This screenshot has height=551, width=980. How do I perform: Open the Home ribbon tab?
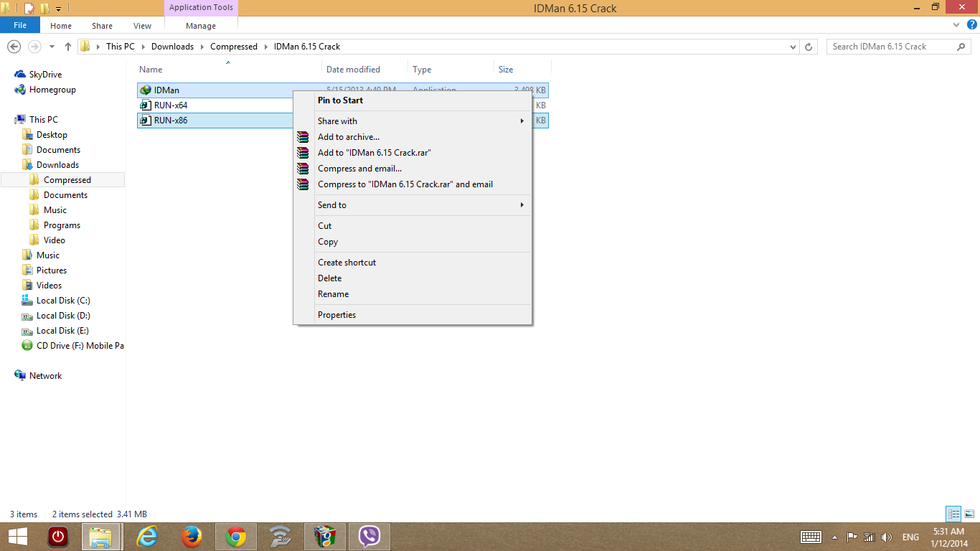click(61, 26)
